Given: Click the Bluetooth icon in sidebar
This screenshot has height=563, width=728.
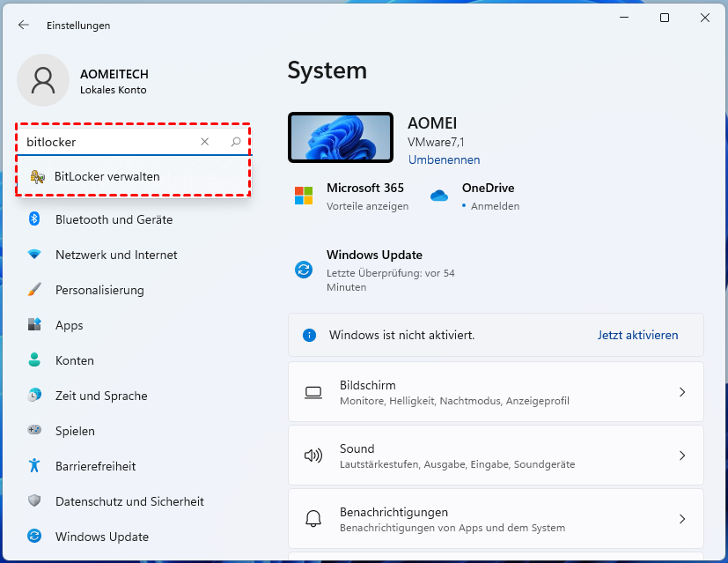Looking at the screenshot, I should (x=34, y=219).
